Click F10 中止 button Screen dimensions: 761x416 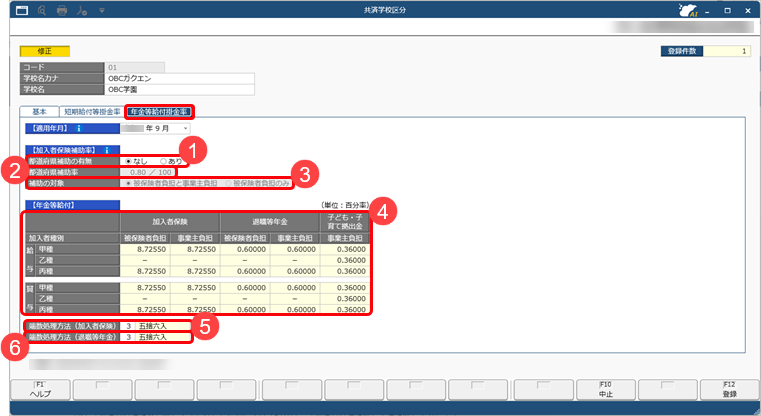pyautogui.click(x=606, y=389)
